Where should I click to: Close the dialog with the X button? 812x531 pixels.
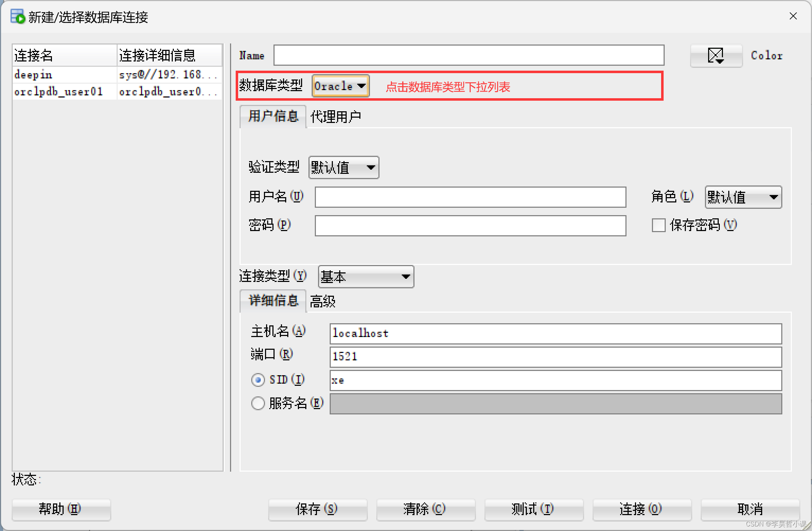tap(793, 16)
